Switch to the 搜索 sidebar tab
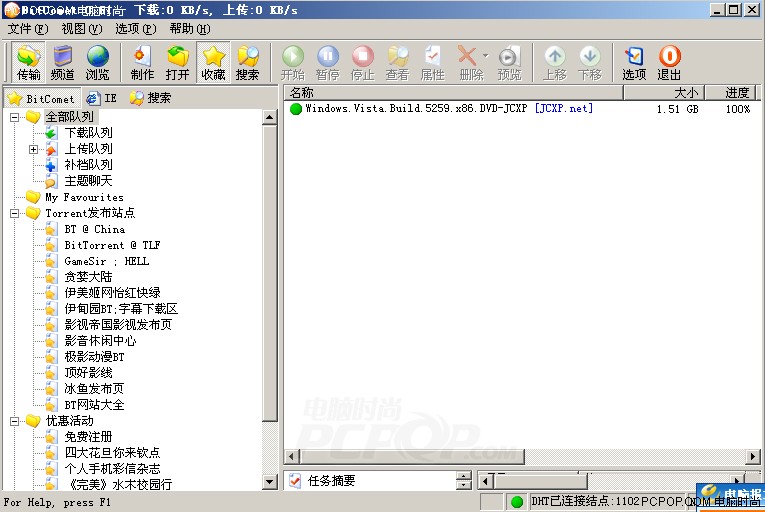 coord(150,98)
